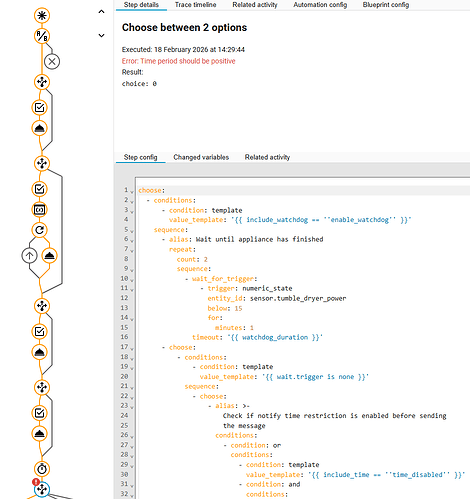Image resolution: width=470 pixels, height=499 pixels.
Task: Select the wait-for-trigger code brackets node
Action: [x=40, y=210]
